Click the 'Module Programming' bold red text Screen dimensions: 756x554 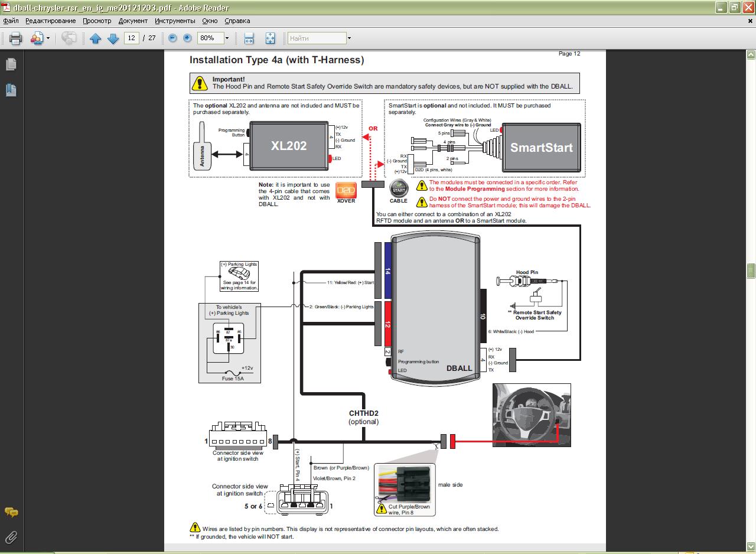(475, 189)
